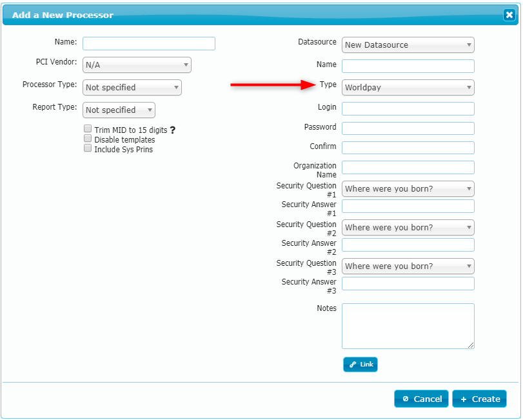Click into the Password field

(x=408, y=128)
